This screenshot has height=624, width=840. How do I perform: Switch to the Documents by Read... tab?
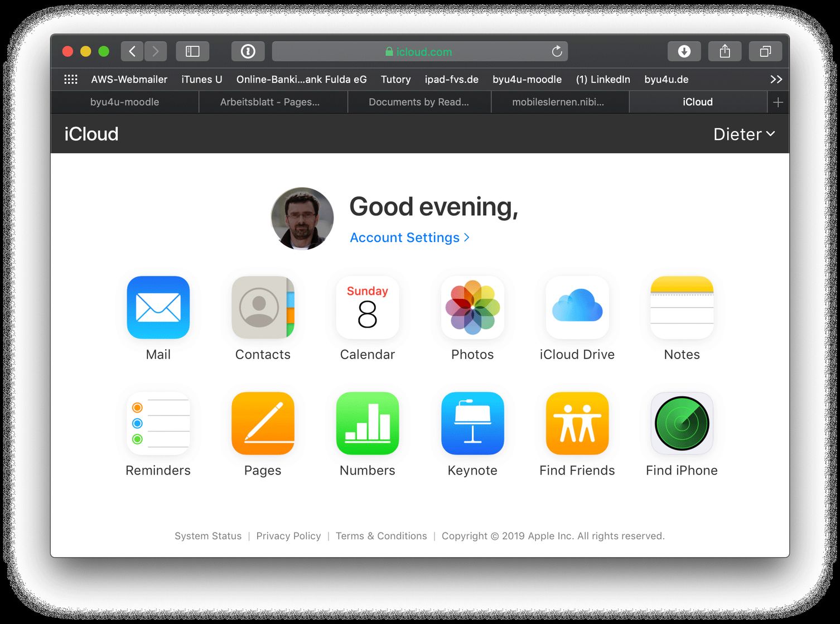click(x=419, y=102)
